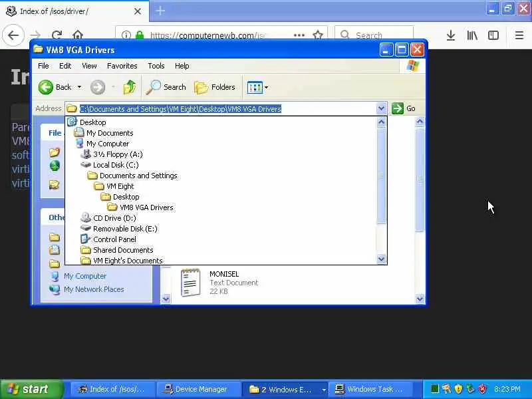Switch to Windows Task Manager taskbar button
Image resolution: width=532 pixels, height=399 pixels.
pos(370,389)
